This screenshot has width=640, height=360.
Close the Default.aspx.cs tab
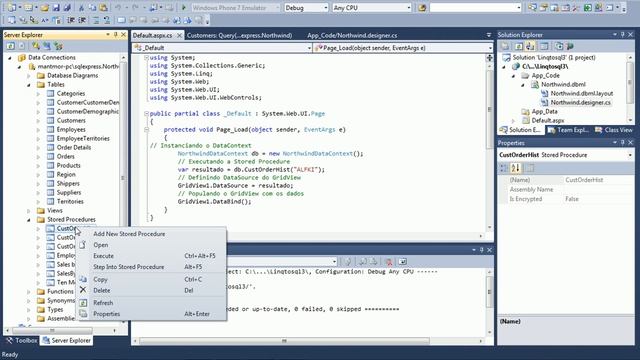point(179,36)
